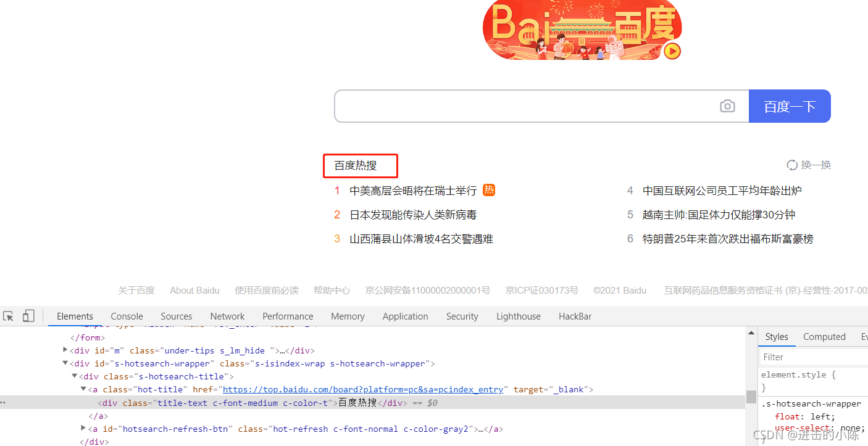Image resolution: width=868 pixels, height=446 pixels.
Task: Open the 百度热搜 title link
Action: point(356,165)
